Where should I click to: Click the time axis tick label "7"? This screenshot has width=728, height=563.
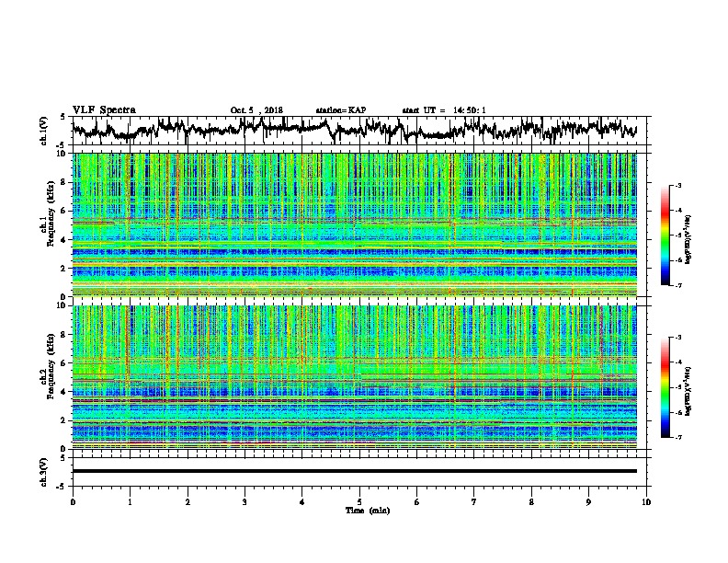474,502
